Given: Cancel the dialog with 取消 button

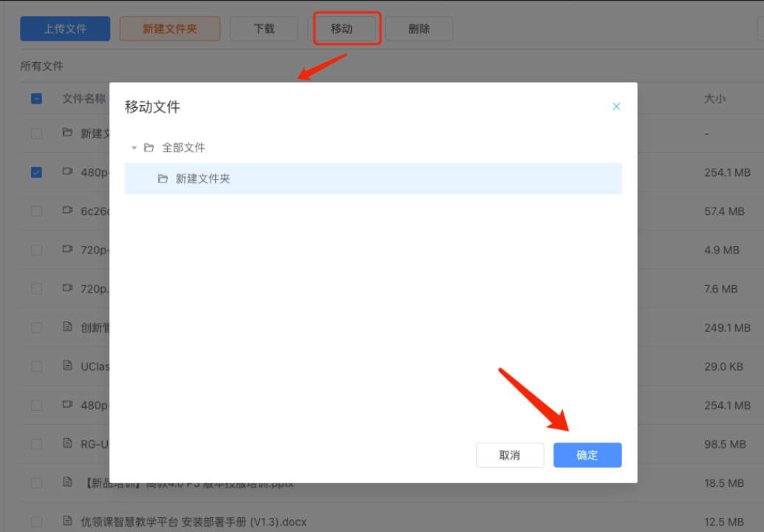Looking at the screenshot, I should [510, 455].
